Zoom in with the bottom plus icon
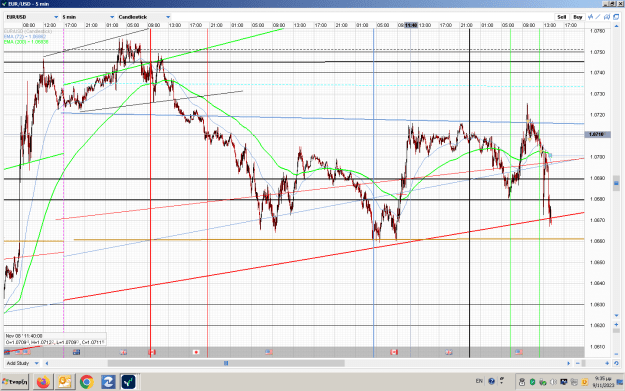Viewport: 625px width, 391px height. click(x=607, y=363)
